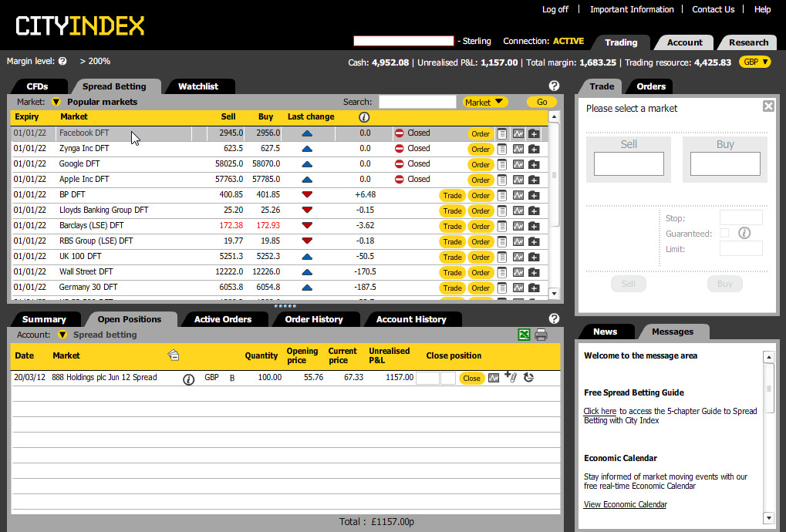This screenshot has height=532, width=786.
Task: Click the top-right Help link
Action: pos(762,9)
